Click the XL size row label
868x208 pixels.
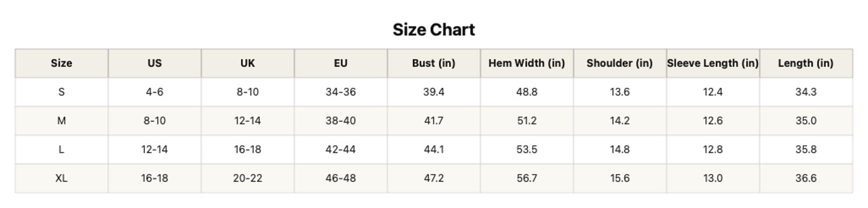(62, 178)
